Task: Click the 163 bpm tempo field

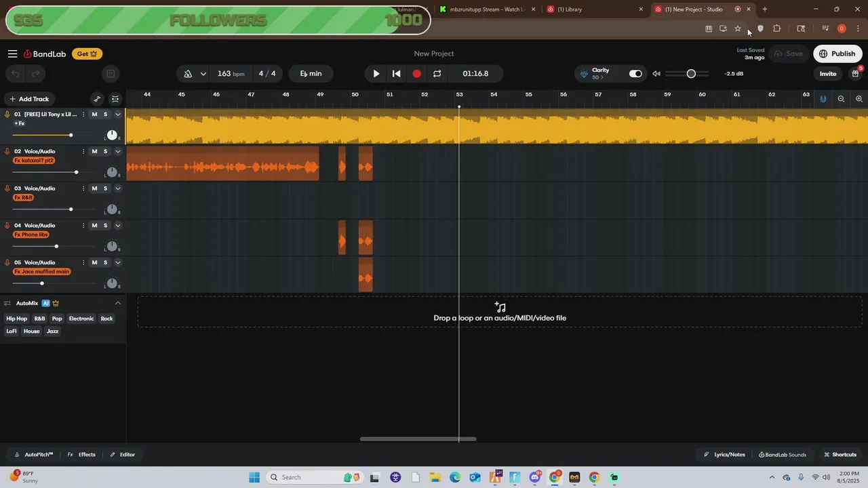Action: pyautogui.click(x=231, y=74)
